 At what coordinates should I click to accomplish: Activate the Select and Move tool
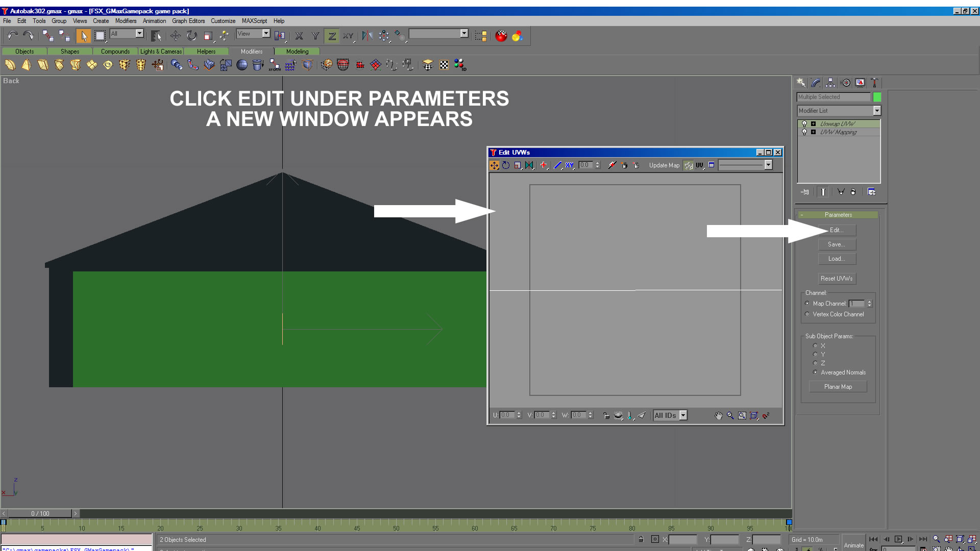click(175, 35)
